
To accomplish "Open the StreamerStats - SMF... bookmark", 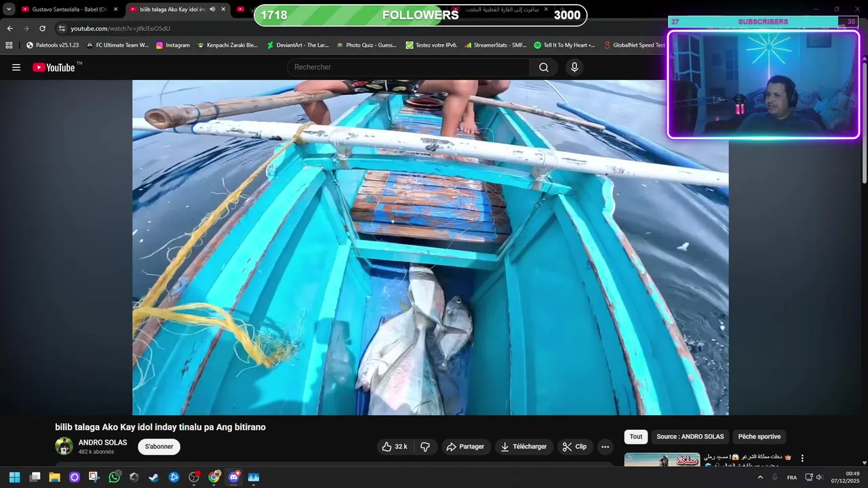I will (496, 45).
